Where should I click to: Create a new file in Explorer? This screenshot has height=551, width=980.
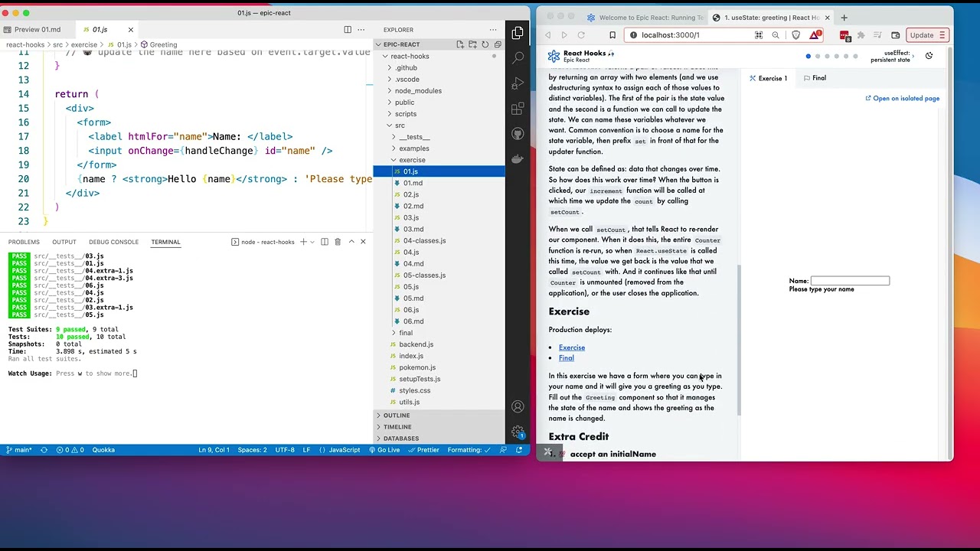[460, 44]
